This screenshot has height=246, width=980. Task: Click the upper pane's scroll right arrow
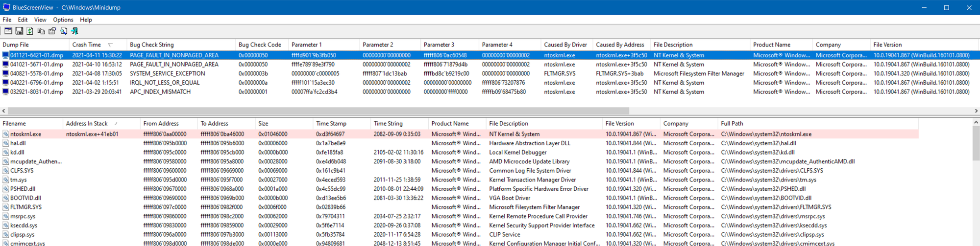coord(976,111)
